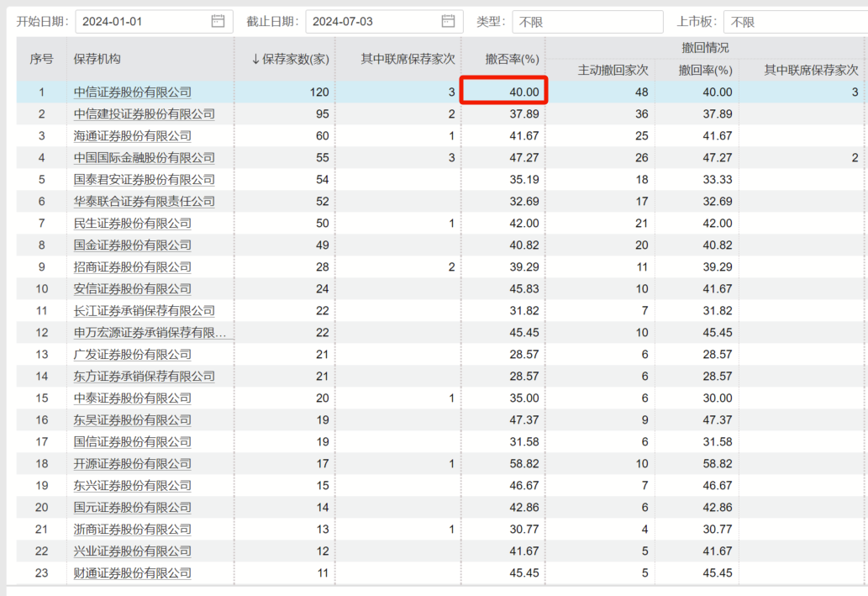This screenshot has height=596, width=868.
Task: Click the 撤回率(%) column header
Action: click(x=705, y=71)
